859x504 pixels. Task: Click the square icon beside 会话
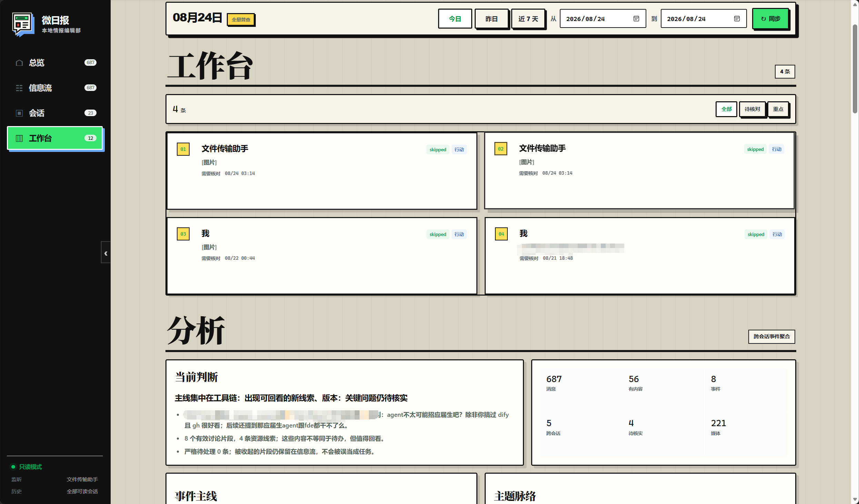[x=19, y=113]
